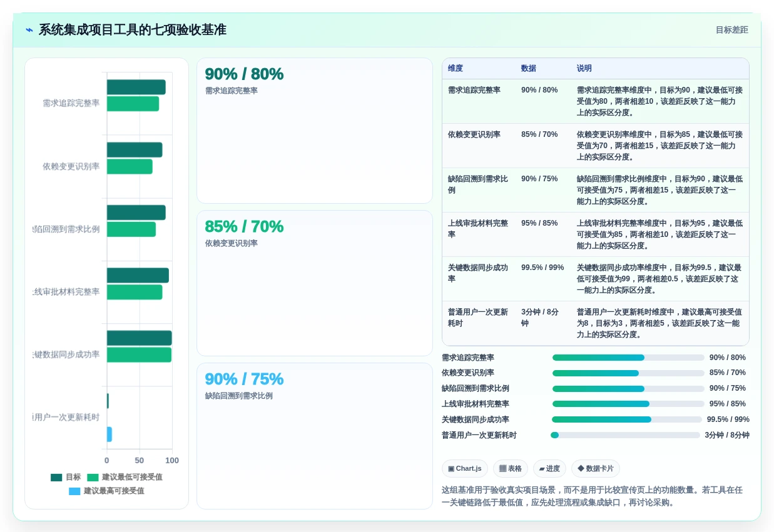Viewport: 774px width, 532px height.
Task: Click the blue 建议最高可接受值 bar in chart
Action: coord(109,434)
